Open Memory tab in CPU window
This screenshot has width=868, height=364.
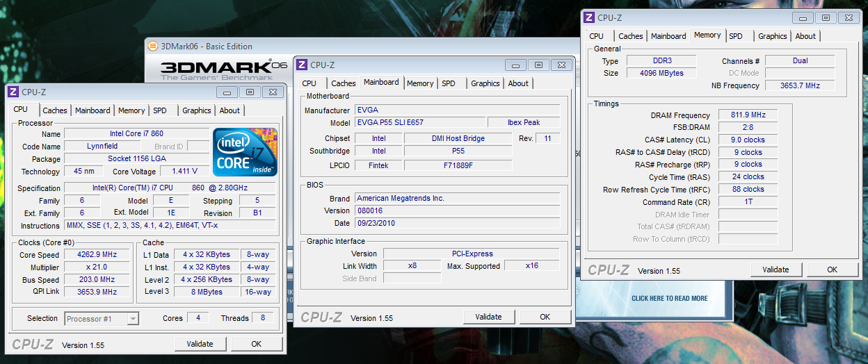point(131,110)
